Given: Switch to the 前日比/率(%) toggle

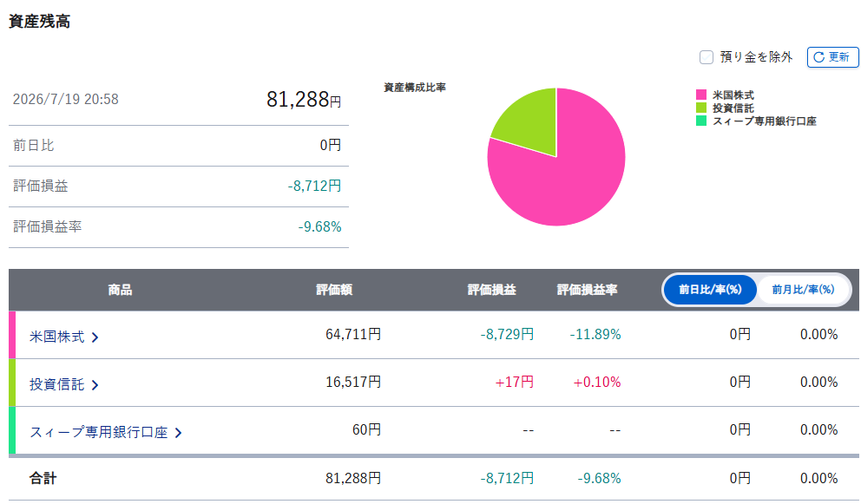Looking at the screenshot, I should 710,290.
